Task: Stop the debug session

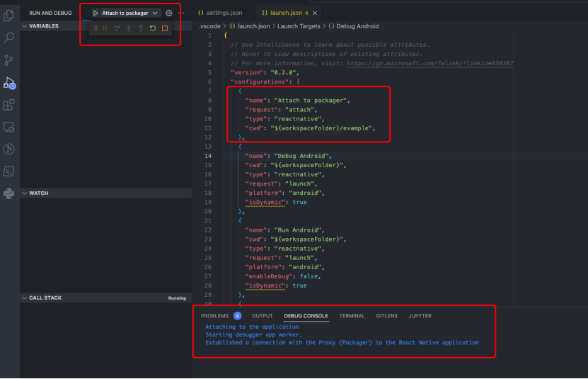Action: click(x=165, y=28)
